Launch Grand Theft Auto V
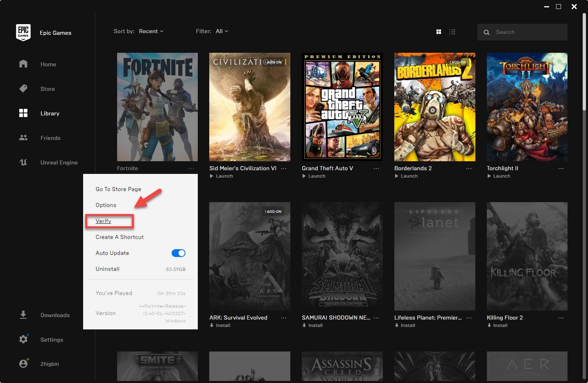 coord(314,176)
